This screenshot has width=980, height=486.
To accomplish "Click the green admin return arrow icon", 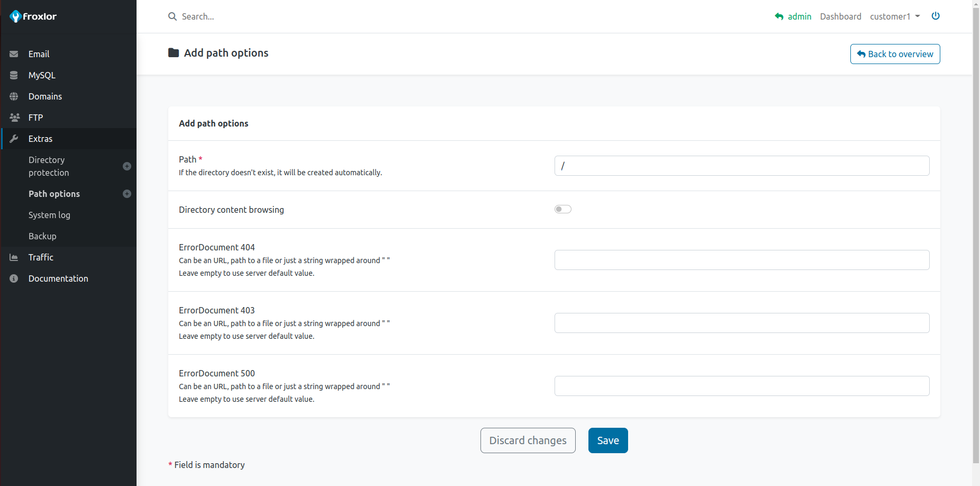I will point(779,16).
